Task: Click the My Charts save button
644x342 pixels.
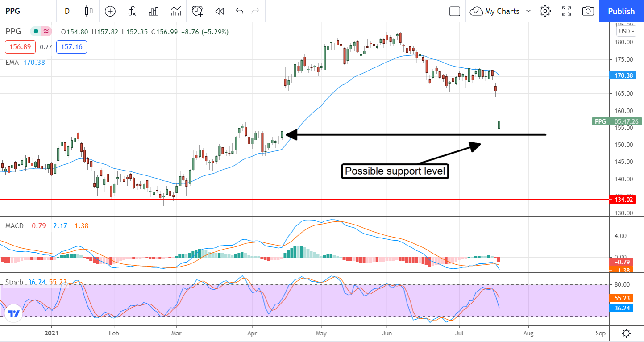Action: [x=495, y=11]
